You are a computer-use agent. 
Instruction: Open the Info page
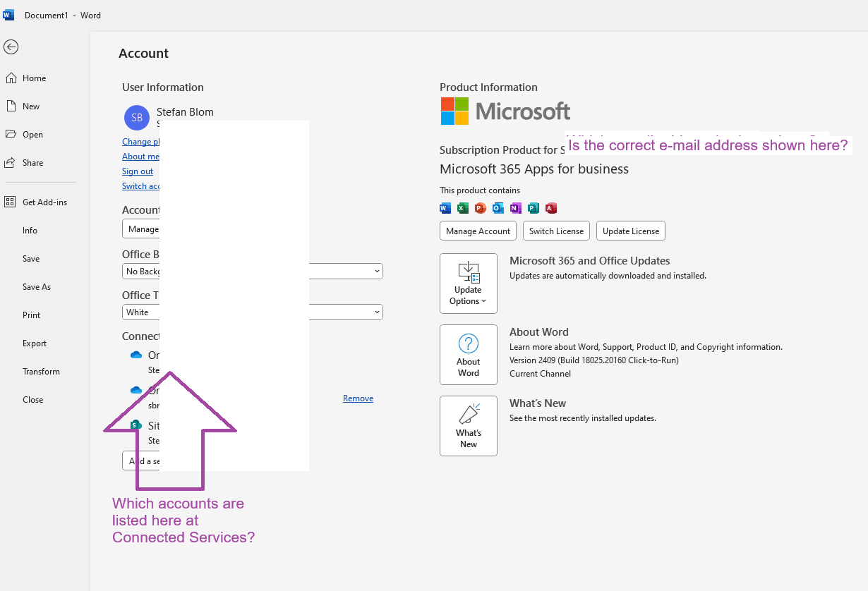(x=30, y=231)
